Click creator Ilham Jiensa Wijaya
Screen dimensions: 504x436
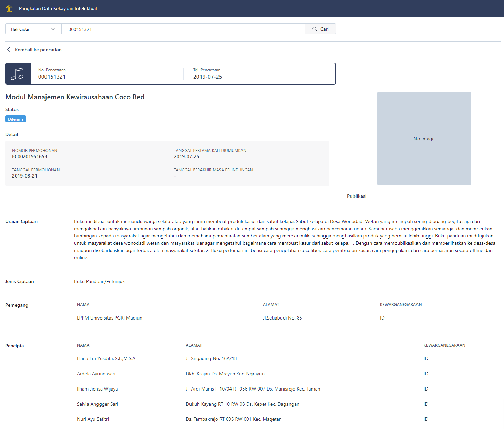(x=97, y=389)
